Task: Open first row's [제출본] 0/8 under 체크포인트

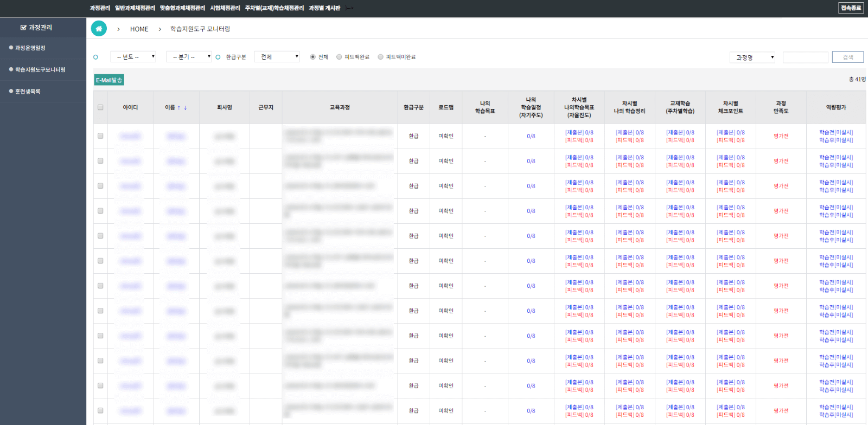Action: pos(731,132)
